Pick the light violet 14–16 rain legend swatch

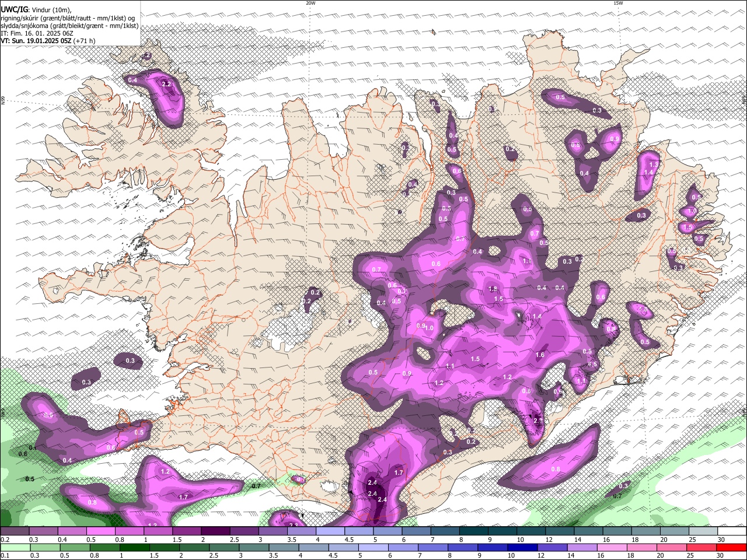pos(581,547)
